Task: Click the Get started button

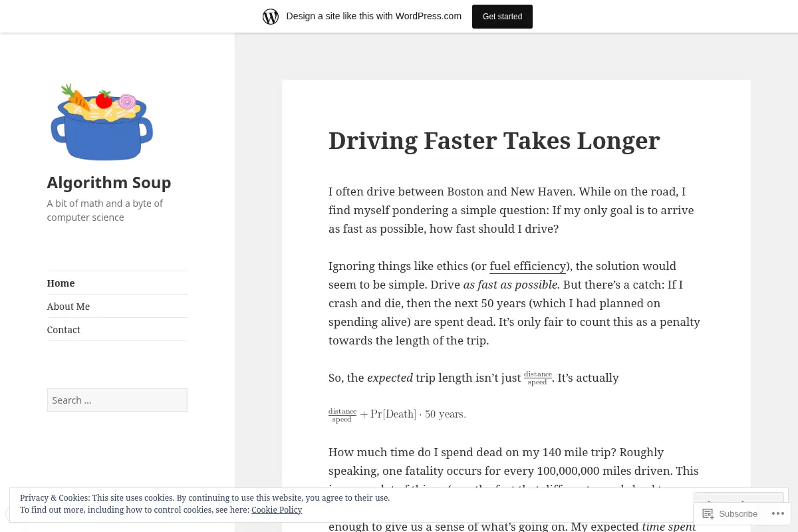Action: pyautogui.click(x=502, y=17)
